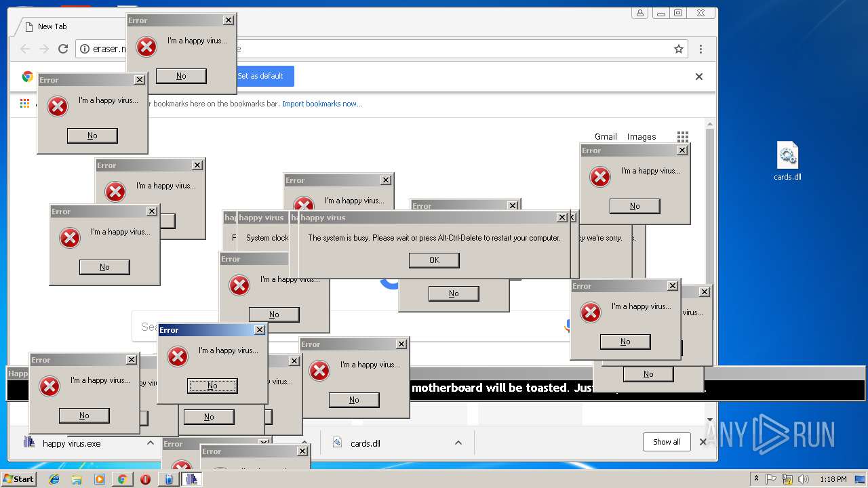Open the Apps shortcut in bookmarks bar
868x488 pixels.
[x=24, y=104]
